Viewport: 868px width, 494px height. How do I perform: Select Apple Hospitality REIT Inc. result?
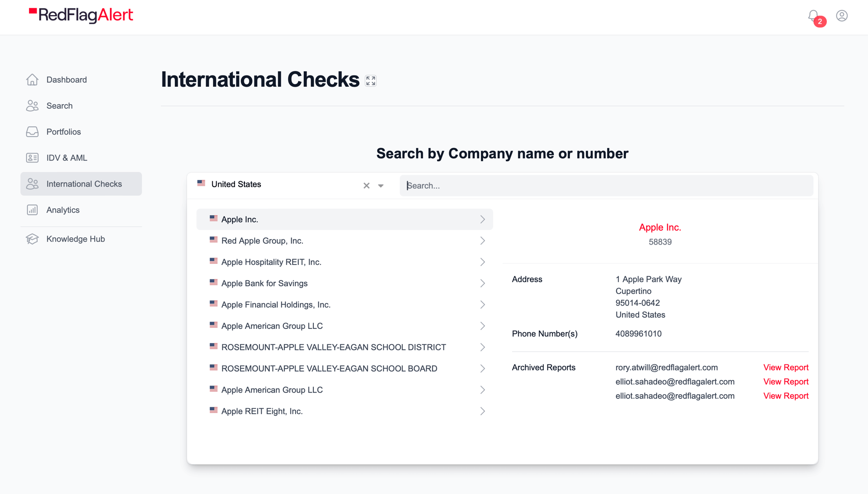pyautogui.click(x=346, y=262)
